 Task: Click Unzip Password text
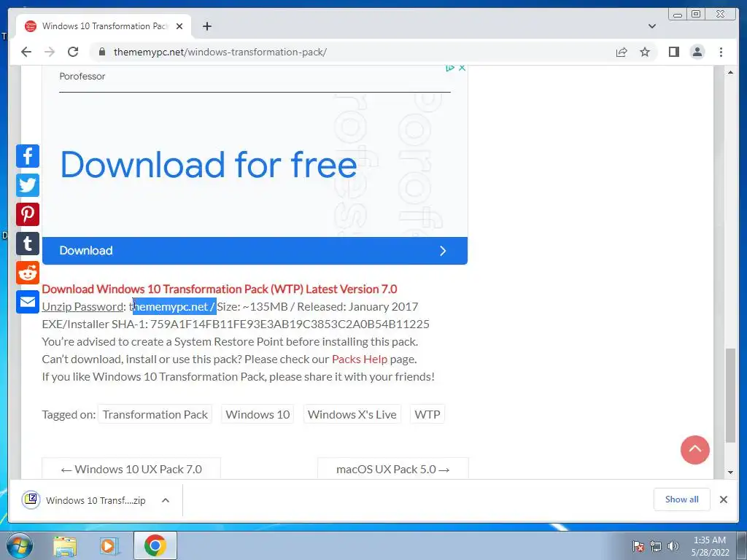pos(83,307)
